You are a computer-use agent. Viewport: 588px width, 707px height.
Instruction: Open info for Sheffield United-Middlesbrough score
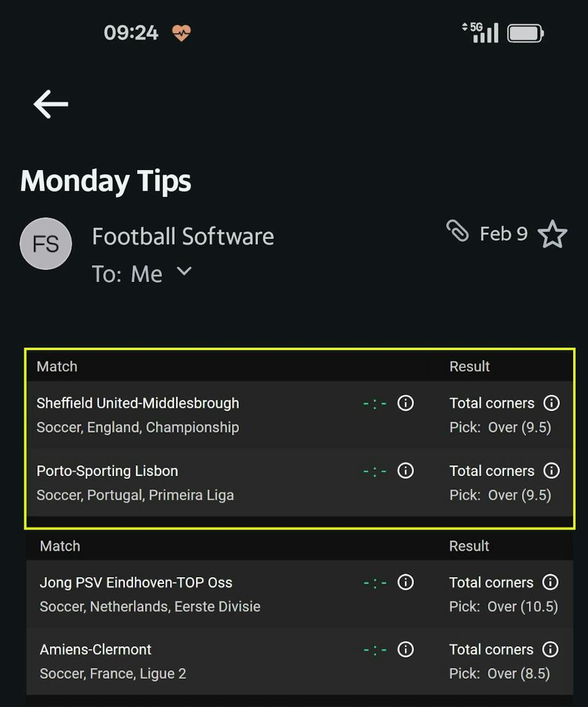(x=405, y=403)
